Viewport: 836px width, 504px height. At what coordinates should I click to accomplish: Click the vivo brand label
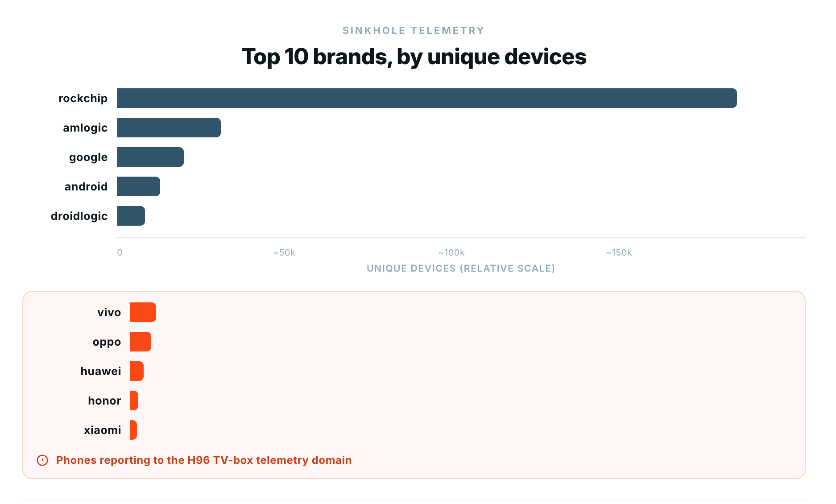(109, 312)
